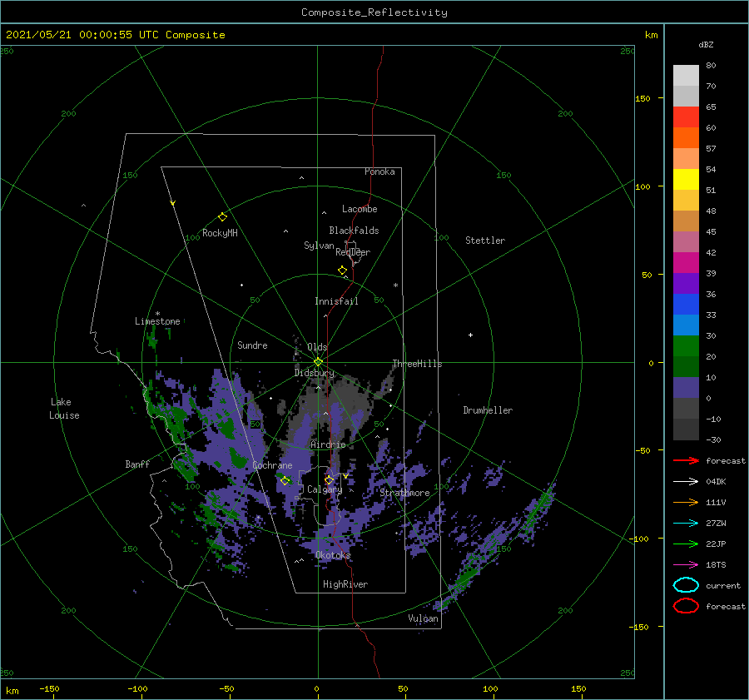Click the Vulcan city label

(x=424, y=618)
